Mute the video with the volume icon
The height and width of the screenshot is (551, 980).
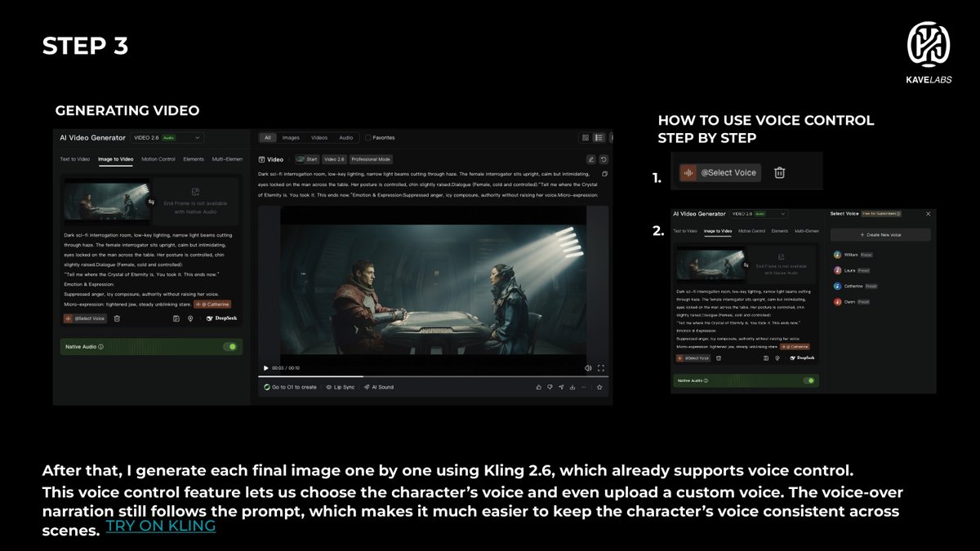point(588,368)
